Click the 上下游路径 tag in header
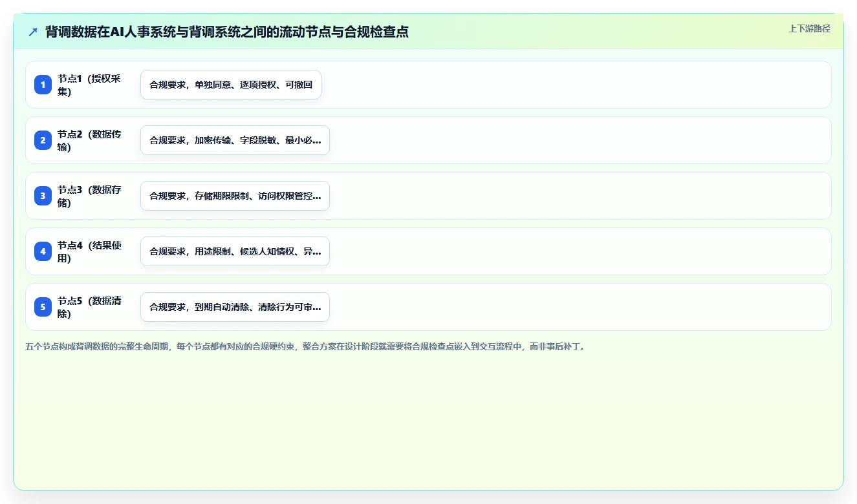 [x=809, y=28]
